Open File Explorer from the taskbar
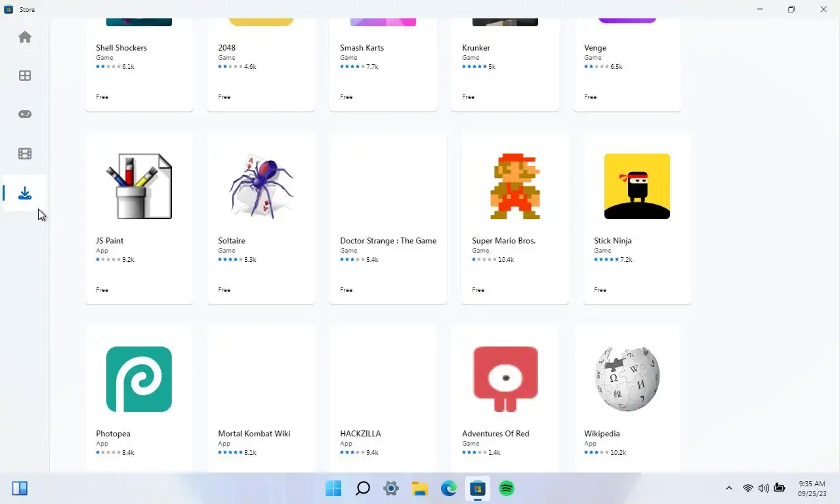Image resolution: width=840 pixels, height=504 pixels. pyautogui.click(x=420, y=488)
